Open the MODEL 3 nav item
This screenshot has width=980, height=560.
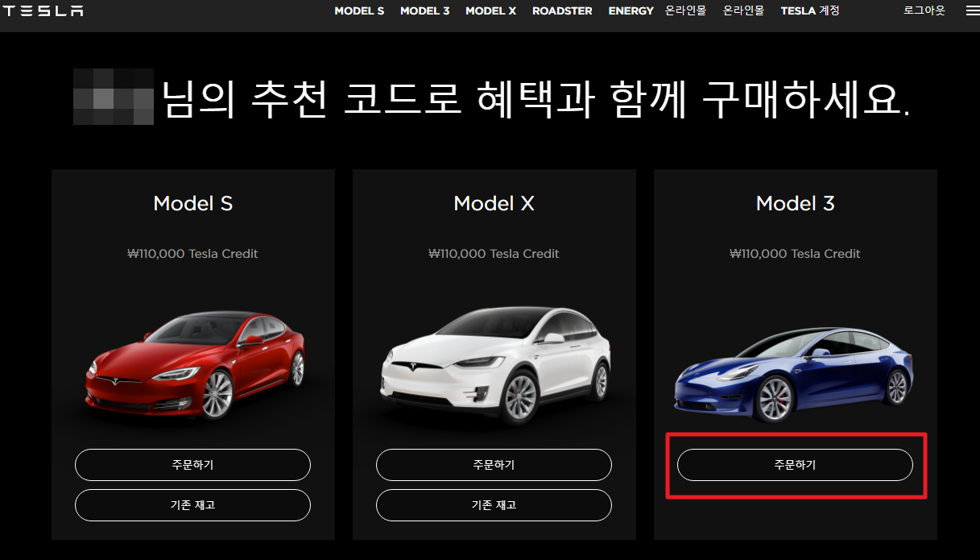click(424, 11)
